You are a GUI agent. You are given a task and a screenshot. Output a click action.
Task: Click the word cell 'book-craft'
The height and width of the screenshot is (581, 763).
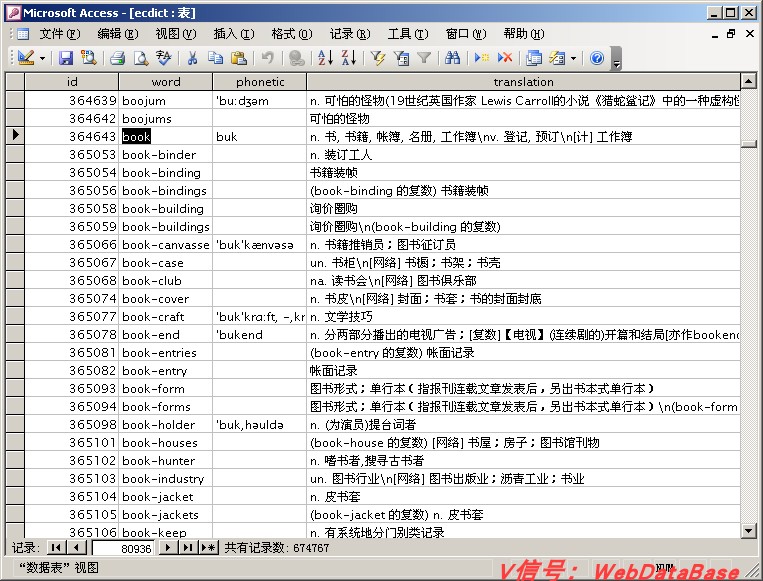pyautogui.click(x=165, y=316)
